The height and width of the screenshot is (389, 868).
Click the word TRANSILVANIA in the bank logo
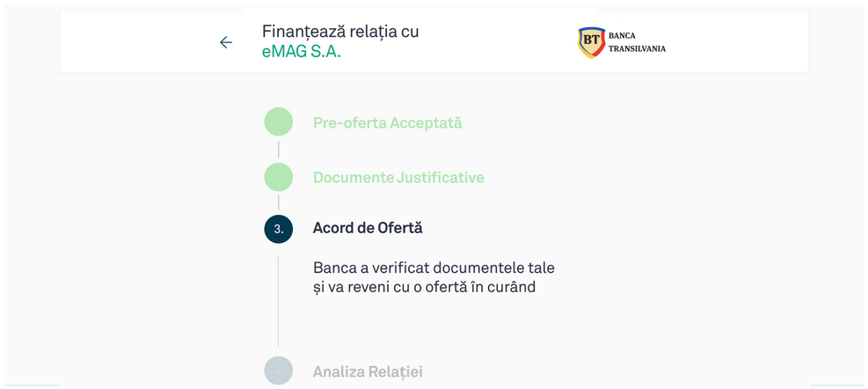coord(637,48)
